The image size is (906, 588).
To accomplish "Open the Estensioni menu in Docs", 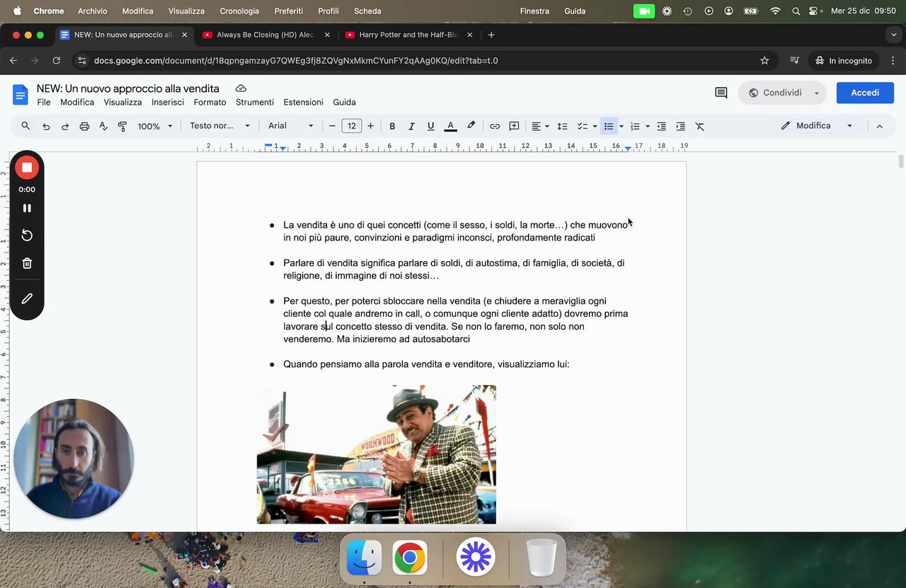I will [x=304, y=102].
